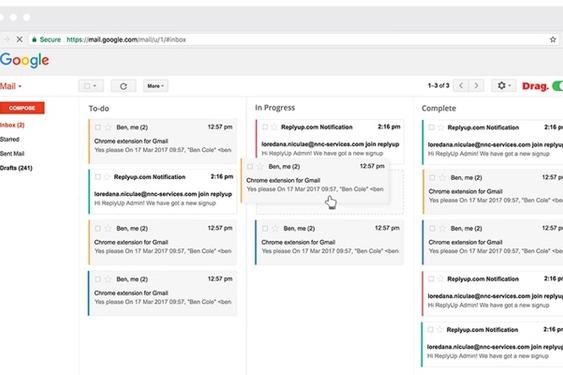
Task: Bookmark page with the star icon
Action: point(553,40)
